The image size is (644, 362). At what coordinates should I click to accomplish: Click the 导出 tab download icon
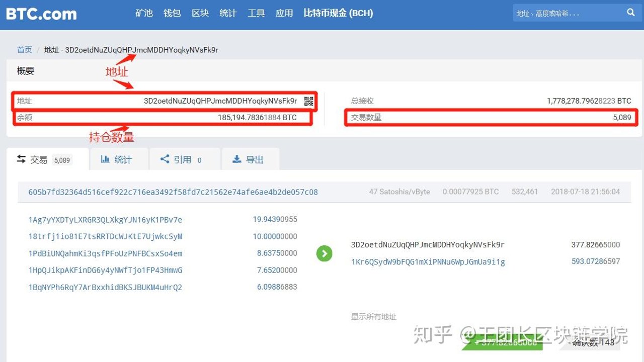pyautogui.click(x=236, y=159)
